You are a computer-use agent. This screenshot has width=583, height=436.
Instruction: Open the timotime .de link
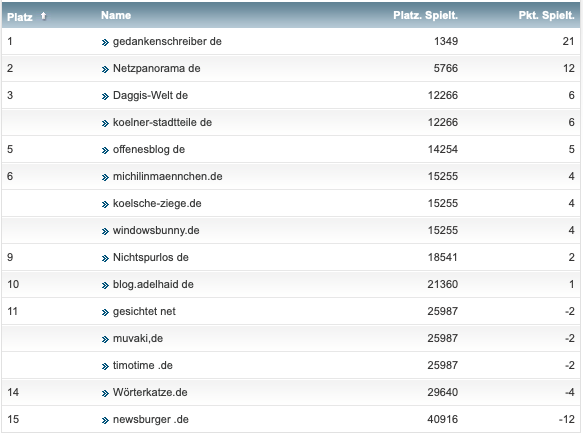click(143, 365)
